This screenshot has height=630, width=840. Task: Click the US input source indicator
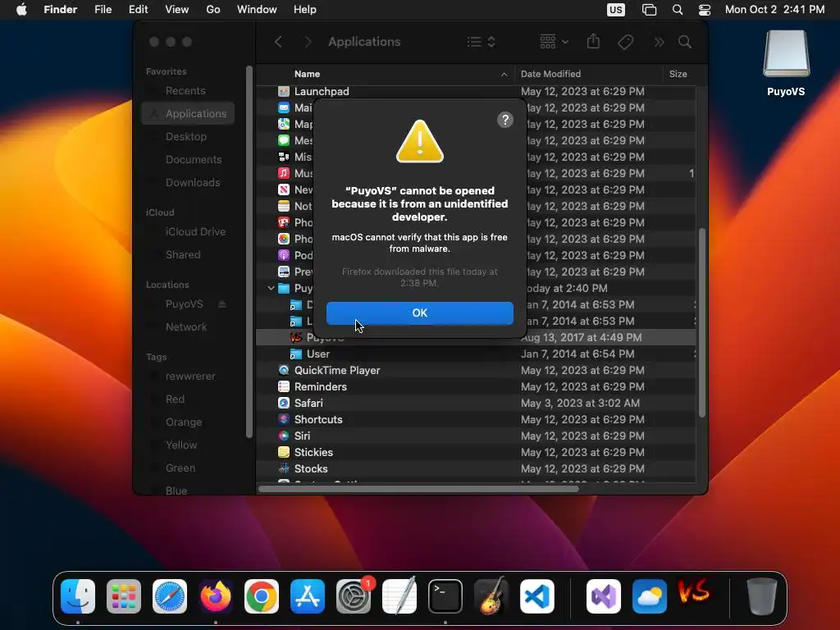(x=615, y=10)
